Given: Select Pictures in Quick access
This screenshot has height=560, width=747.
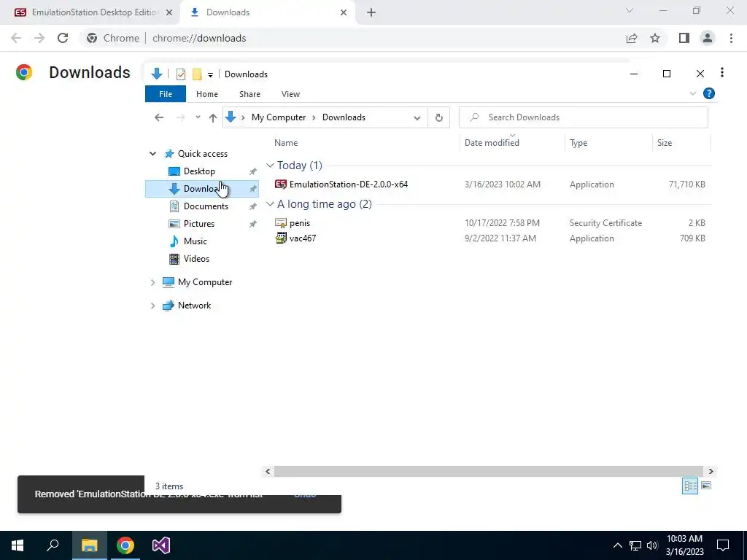Looking at the screenshot, I should click(199, 224).
